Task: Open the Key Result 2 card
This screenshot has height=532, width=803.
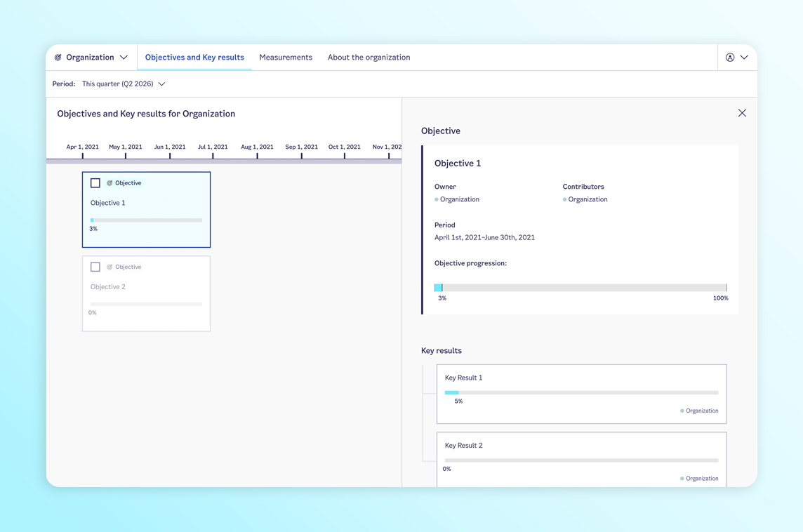Action: coord(581,458)
